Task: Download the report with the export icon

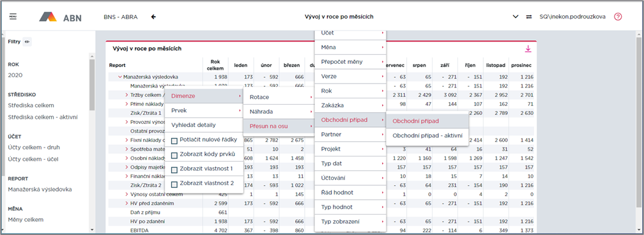Action: point(528,49)
